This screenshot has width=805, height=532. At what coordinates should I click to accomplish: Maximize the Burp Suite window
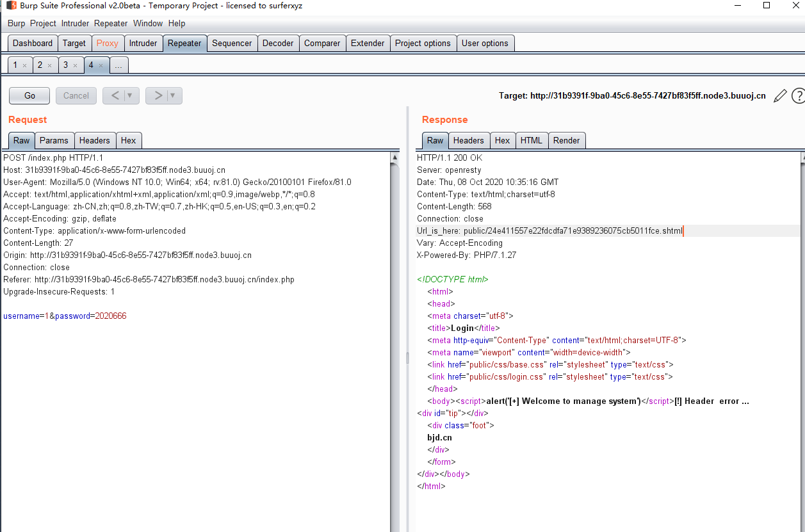click(767, 6)
